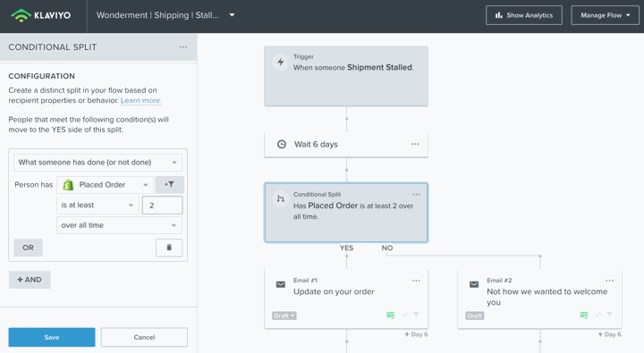Open the Email #1 Draft status dropdown

[284, 315]
